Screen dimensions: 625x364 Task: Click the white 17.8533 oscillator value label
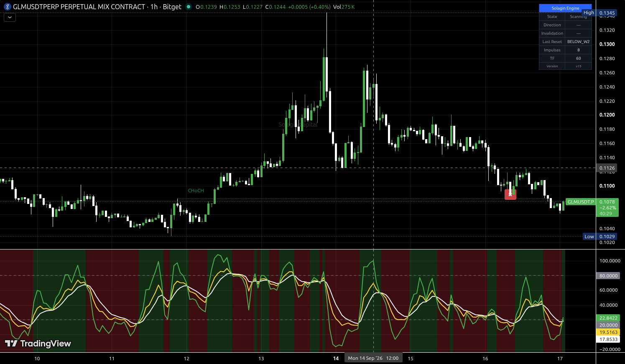click(x=608, y=339)
